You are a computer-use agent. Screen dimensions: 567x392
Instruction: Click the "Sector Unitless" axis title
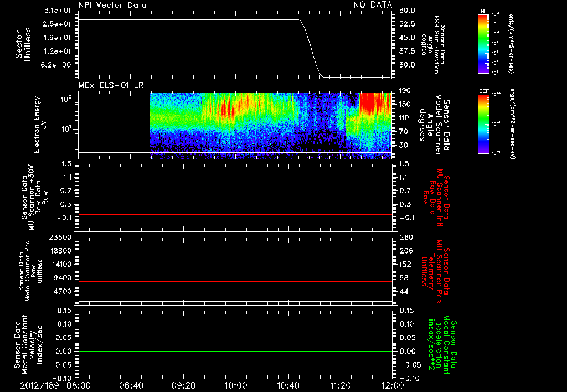click(x=23, y=44)
